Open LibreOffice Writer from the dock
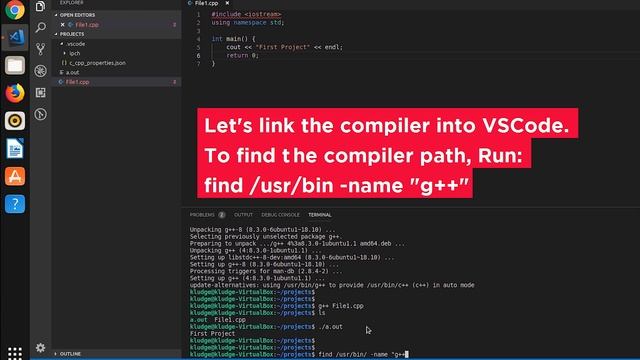Image resolution: width=640 pixels, height=360 pixels. tap(15, 149)
